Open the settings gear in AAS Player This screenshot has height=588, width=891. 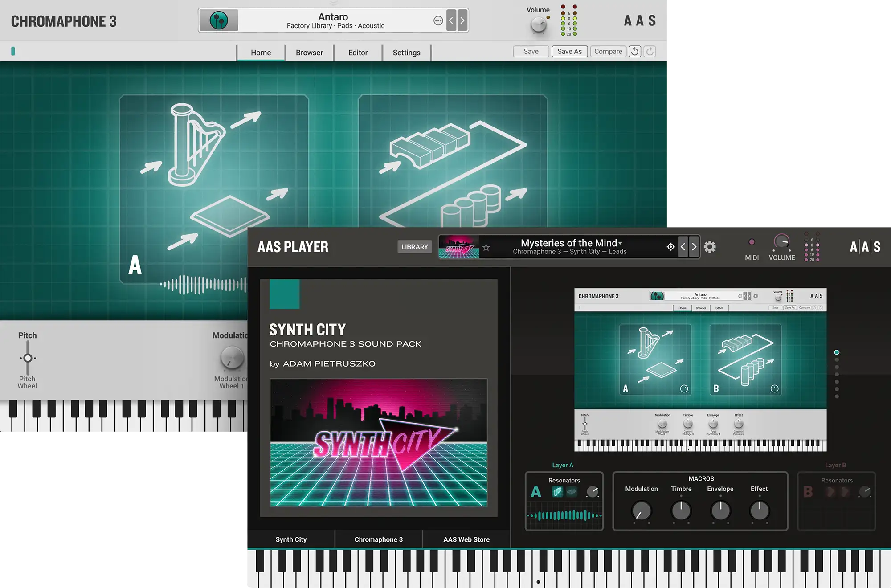pos(710,247)
